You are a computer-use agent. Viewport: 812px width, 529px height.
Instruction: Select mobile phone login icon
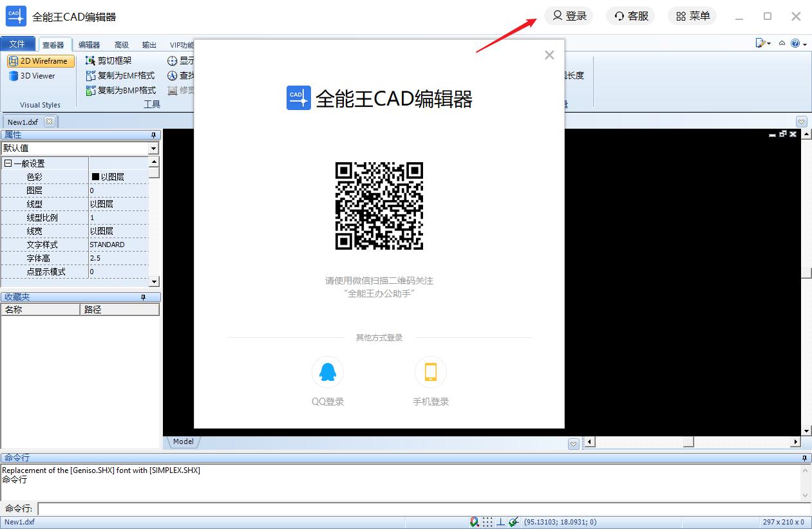(x=431, y=372)
